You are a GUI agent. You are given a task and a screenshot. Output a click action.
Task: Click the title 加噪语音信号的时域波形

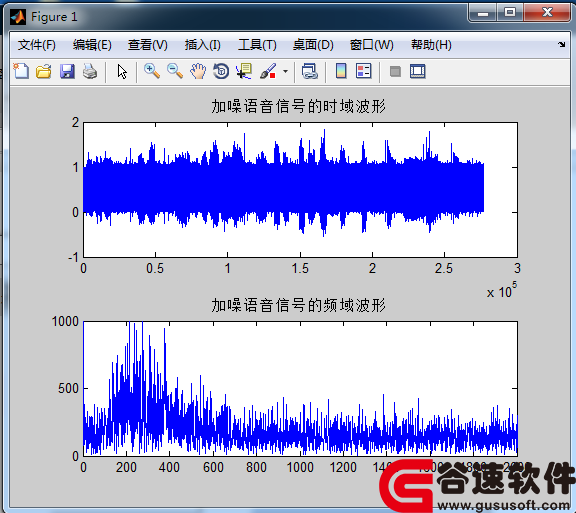299,106
